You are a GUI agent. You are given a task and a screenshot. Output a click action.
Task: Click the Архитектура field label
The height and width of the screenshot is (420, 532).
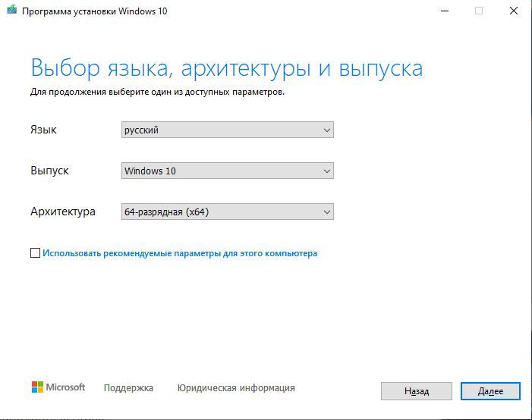[63, 212]
